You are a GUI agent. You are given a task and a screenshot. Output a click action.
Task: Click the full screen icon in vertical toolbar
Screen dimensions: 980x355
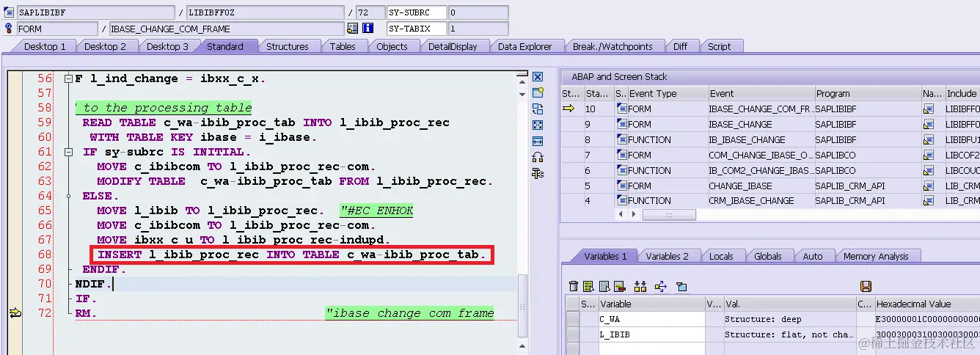tap(538, 125)
